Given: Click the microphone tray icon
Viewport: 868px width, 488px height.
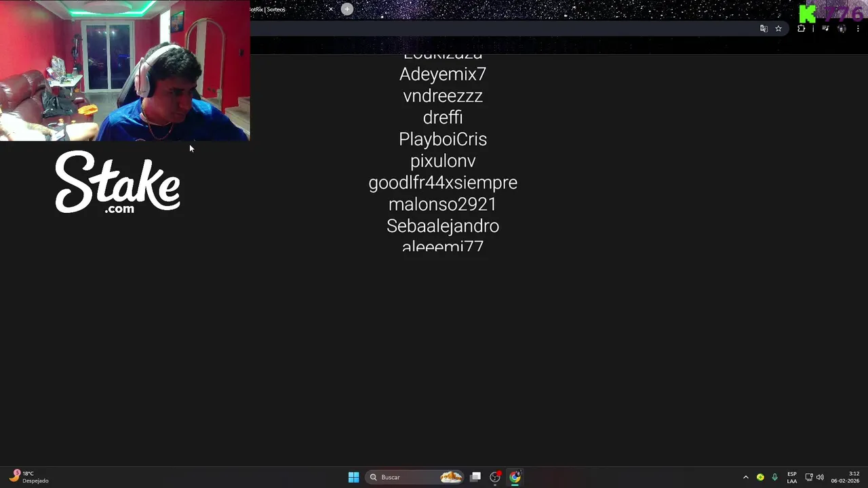Looking at the screenshot, I should pyautogui.click(x=774, y=477).
